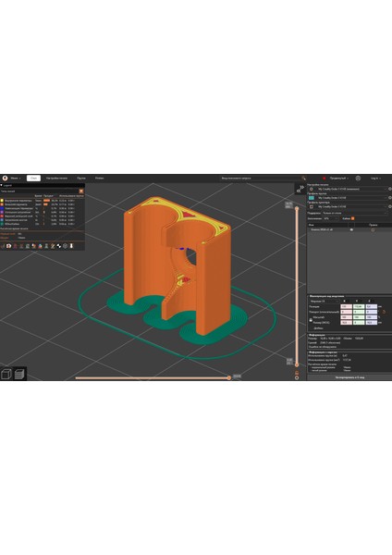Collapse the Legend panel triangle

coord(2,185)
